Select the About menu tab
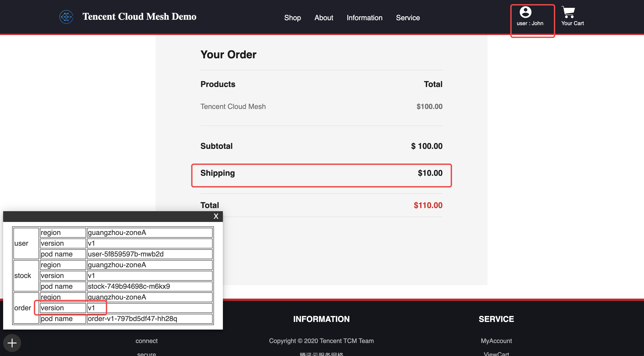 (324, 17)
